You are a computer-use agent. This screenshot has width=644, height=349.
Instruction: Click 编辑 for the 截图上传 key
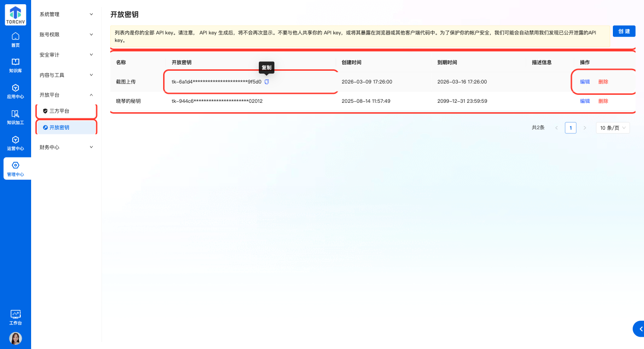(x=585, y=82)
